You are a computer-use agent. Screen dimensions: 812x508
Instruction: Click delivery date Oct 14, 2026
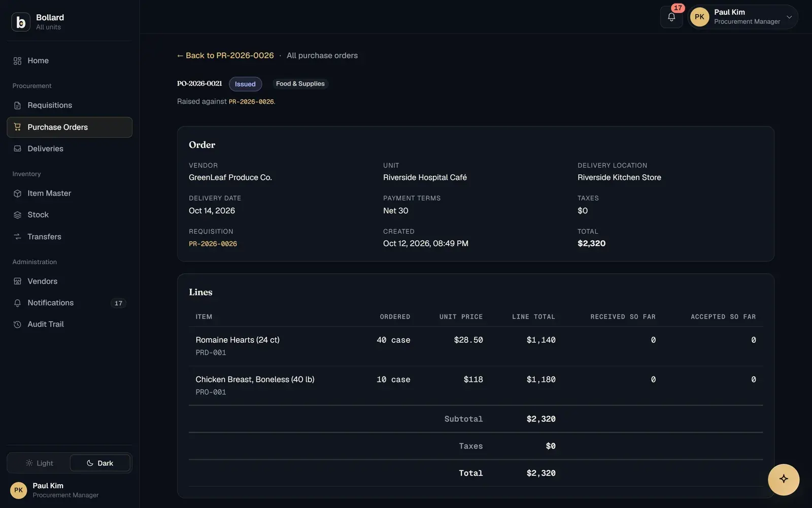click(x=212, y=210)
